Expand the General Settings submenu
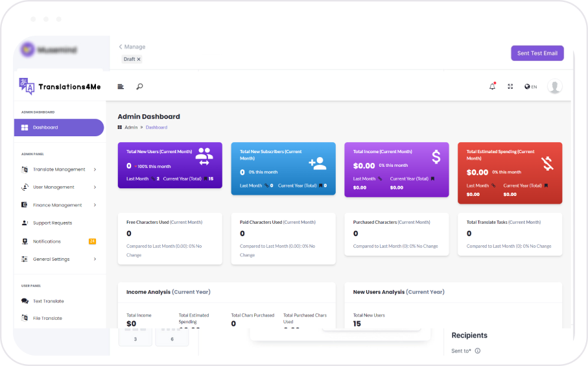The width and height of the screenshot is (588, 366). pos(95,260)
